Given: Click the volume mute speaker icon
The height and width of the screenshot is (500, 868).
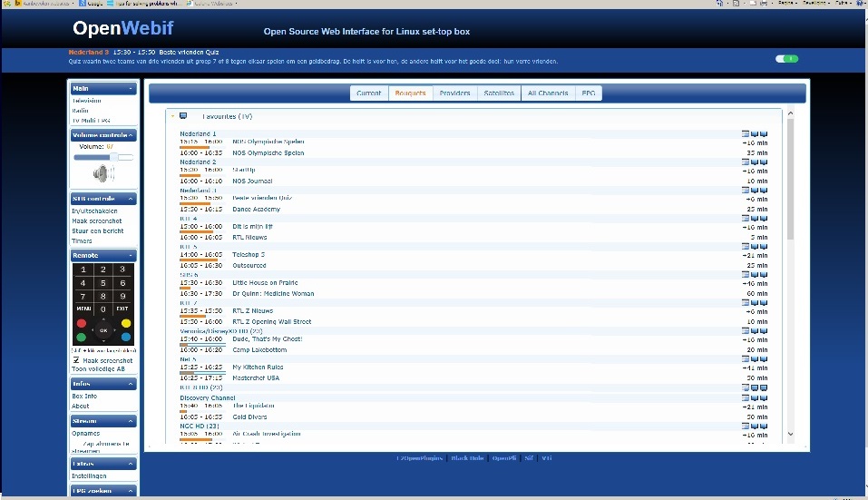Looking at the screenshot, I should 103,174.
